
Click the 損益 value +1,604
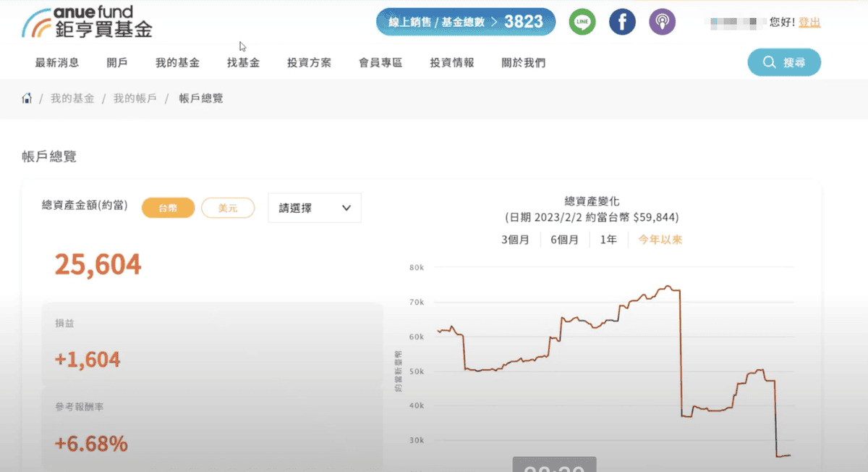pos(88,359)
